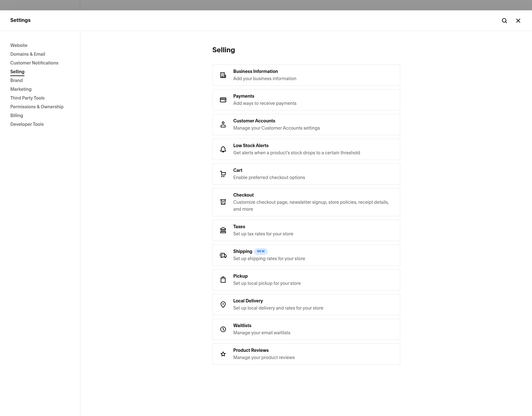Click the person icon beside Customer Accounts
The image size is (532, 416).
223,124
